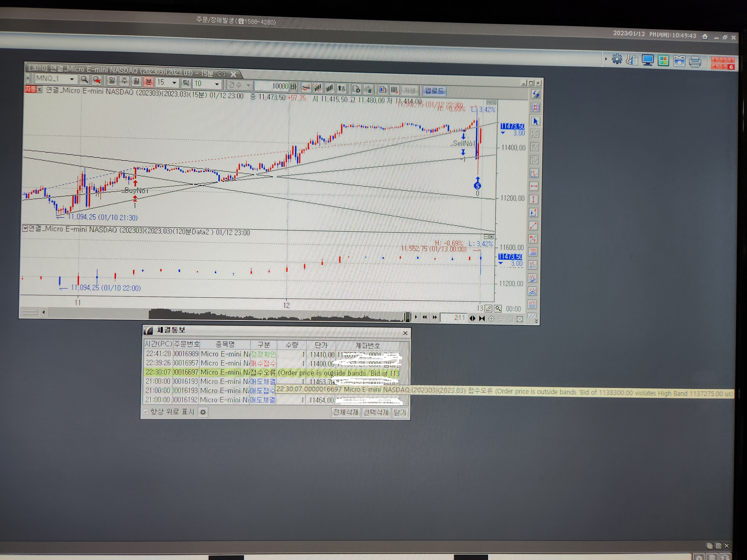Click the home icon beside the clock
The image size is (747, 560).
coord(705,36)
